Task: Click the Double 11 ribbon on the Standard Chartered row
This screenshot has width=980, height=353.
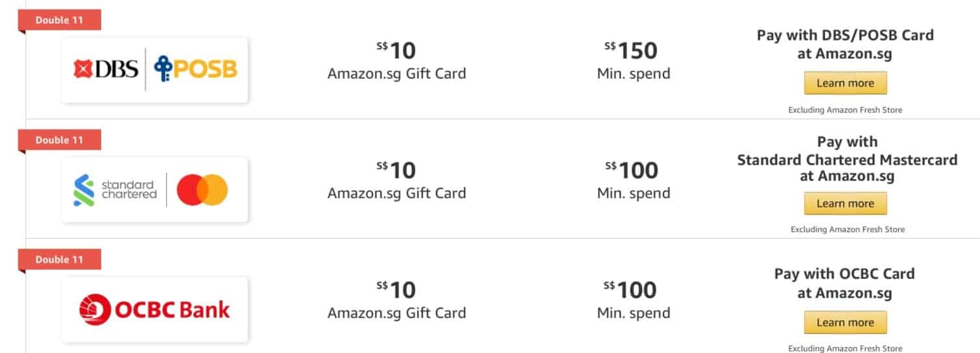Action: click(60, 140)
